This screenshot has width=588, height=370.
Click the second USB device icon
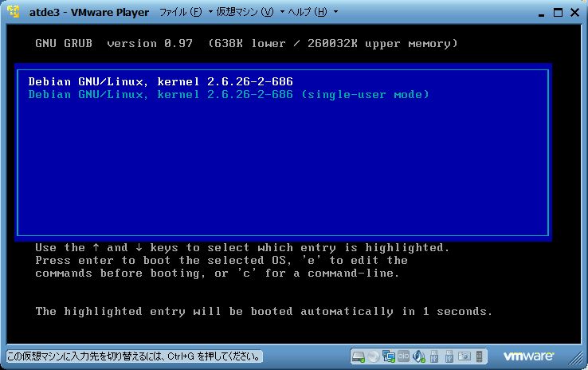click(x=449, y=356)
